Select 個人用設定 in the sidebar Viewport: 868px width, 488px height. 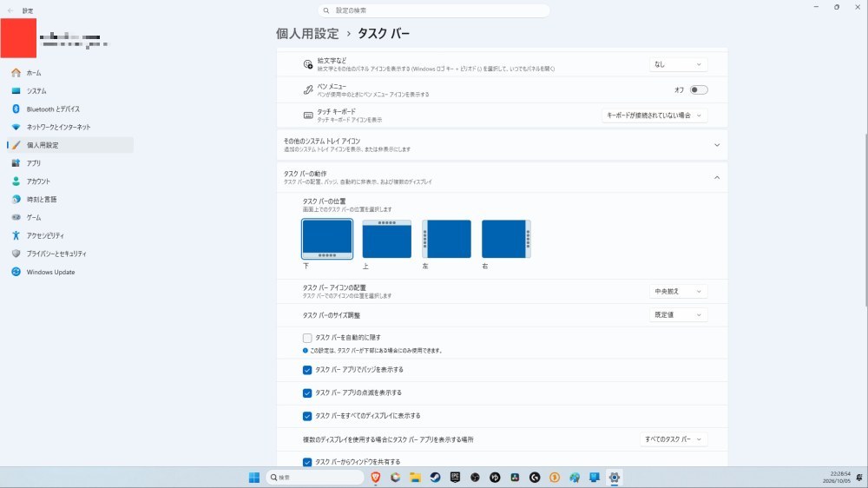(70, 145)
